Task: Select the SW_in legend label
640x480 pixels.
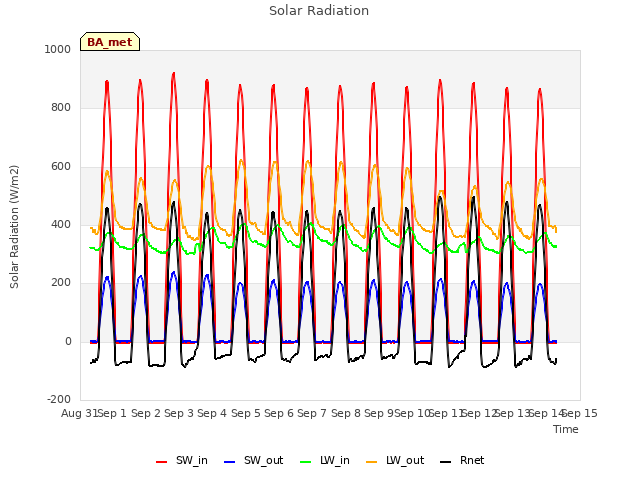Action: click(x=192, y=460)
